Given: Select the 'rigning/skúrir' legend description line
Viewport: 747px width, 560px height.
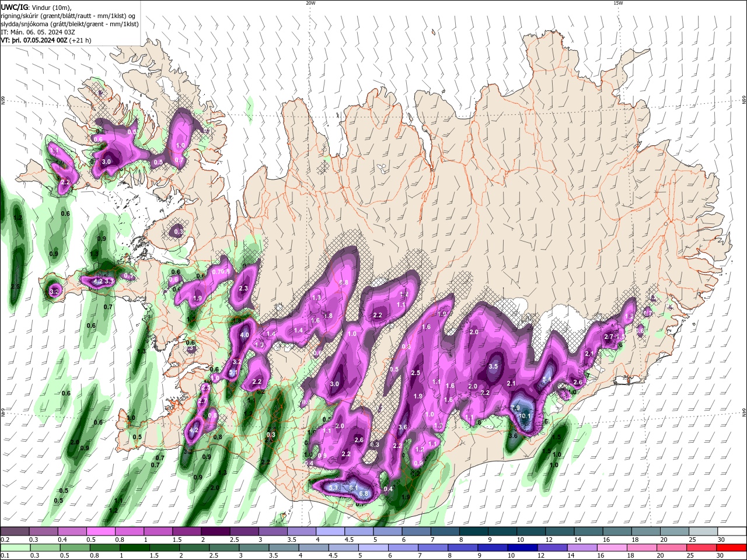Looking at the screenshot, I should (68, 16).
